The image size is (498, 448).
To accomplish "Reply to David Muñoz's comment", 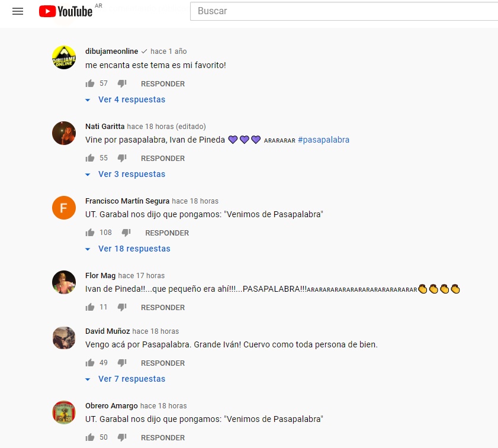I will [163, 363].
